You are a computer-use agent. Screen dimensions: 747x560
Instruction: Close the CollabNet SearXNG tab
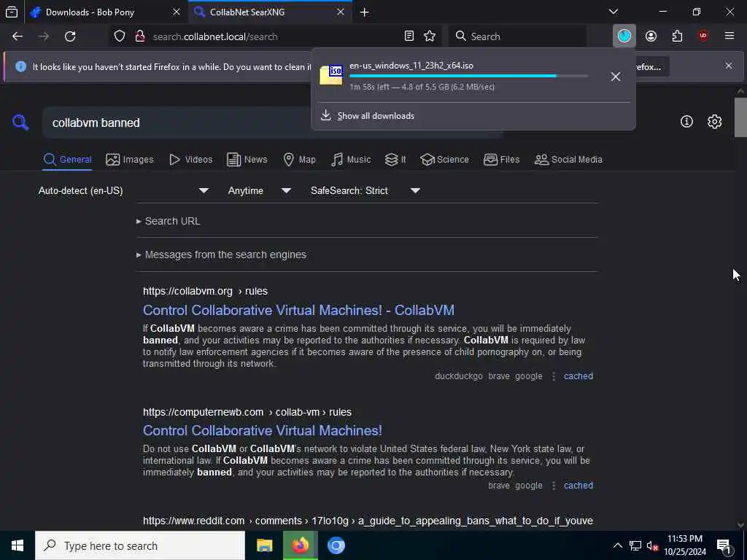coord(341,12)
